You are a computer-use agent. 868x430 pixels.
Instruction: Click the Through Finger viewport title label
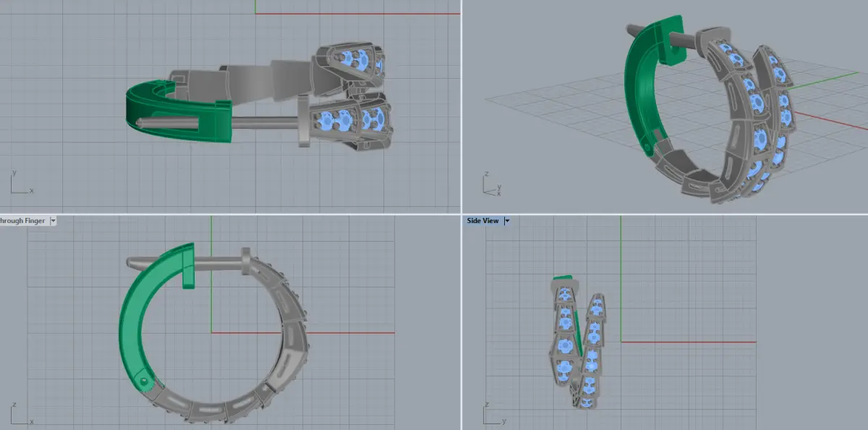[22, 221]
